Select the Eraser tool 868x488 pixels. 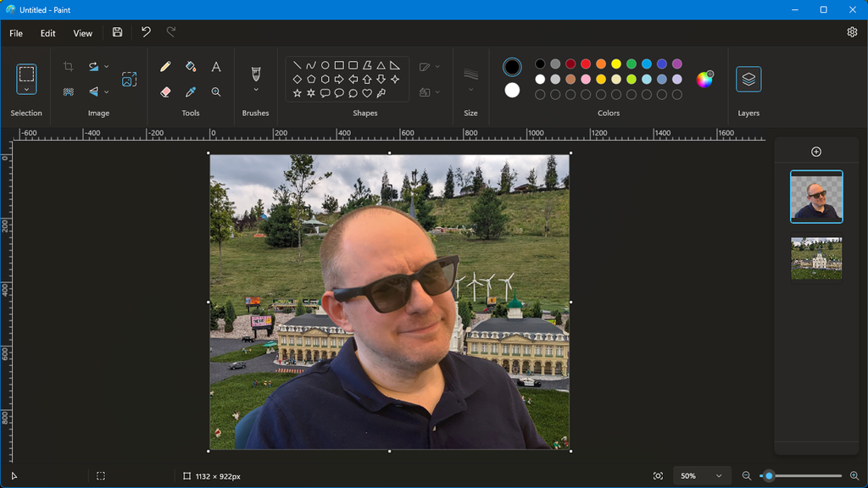tap(164, 92)
